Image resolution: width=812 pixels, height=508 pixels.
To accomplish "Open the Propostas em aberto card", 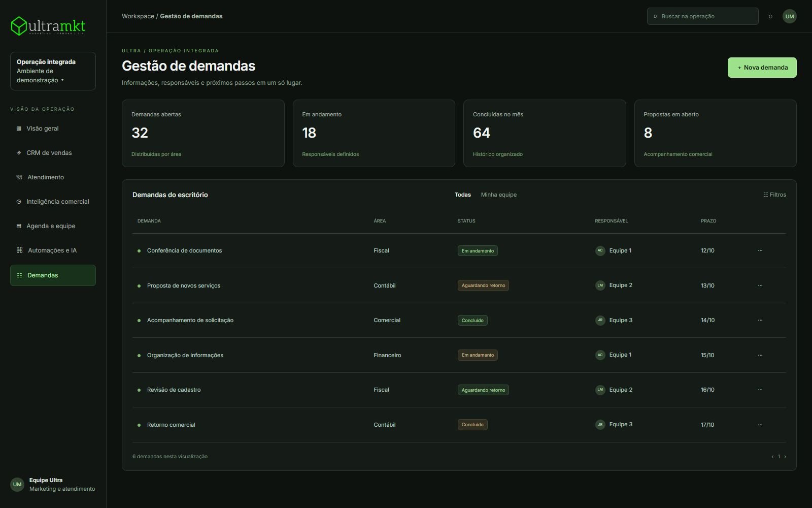I will (716, 133).
